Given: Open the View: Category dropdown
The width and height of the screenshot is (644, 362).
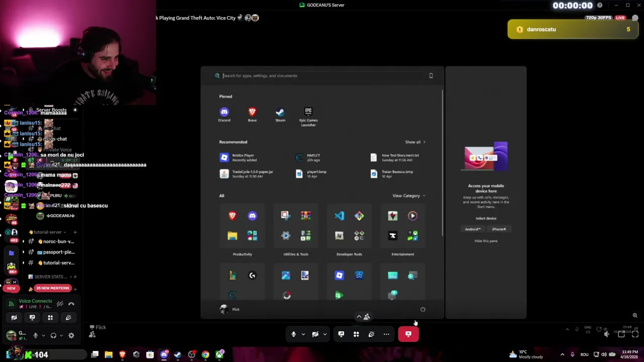Looking at the screenshot, I should click(409, 196).
